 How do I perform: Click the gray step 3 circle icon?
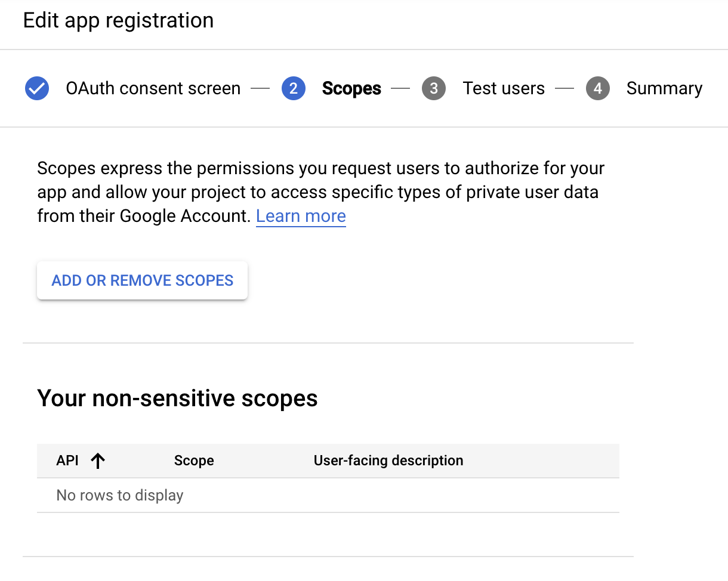tap(434, 88)
